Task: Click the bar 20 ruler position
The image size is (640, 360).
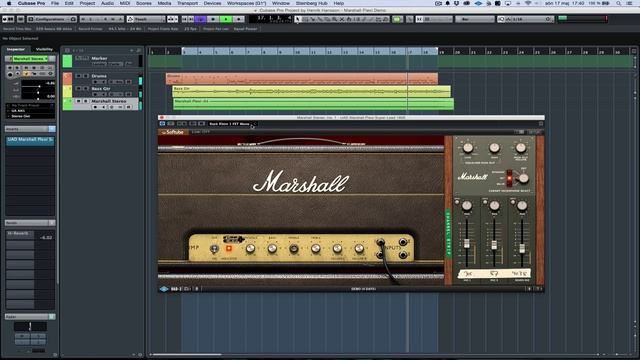Action: coord(458,52)
